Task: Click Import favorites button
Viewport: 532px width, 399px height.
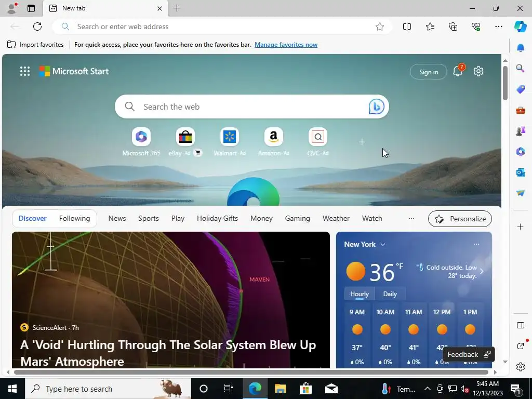Action: coord(35,45)
